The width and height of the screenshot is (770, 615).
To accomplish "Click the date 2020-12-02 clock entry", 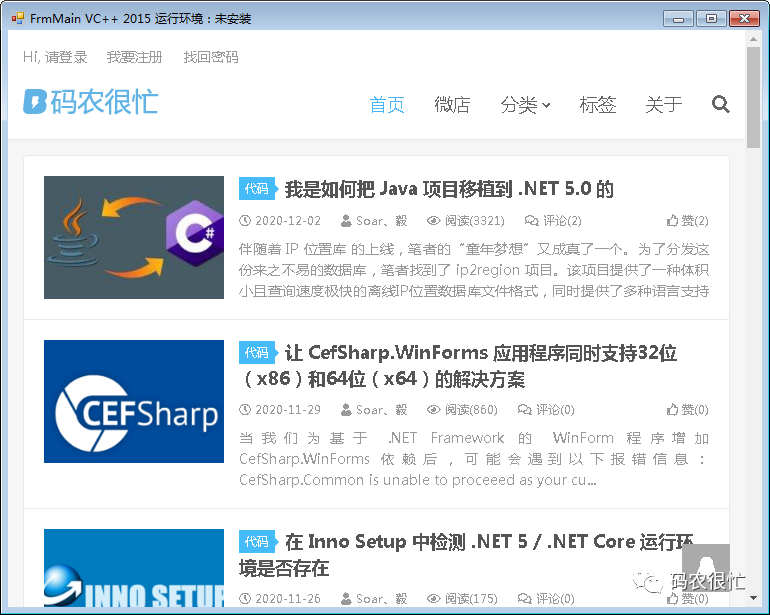I will (280, 221).
